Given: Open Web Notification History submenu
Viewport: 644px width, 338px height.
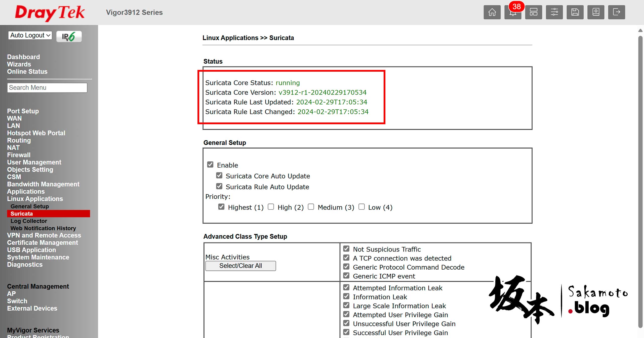Looking at the screenshot, I should [x=43, y=228].
